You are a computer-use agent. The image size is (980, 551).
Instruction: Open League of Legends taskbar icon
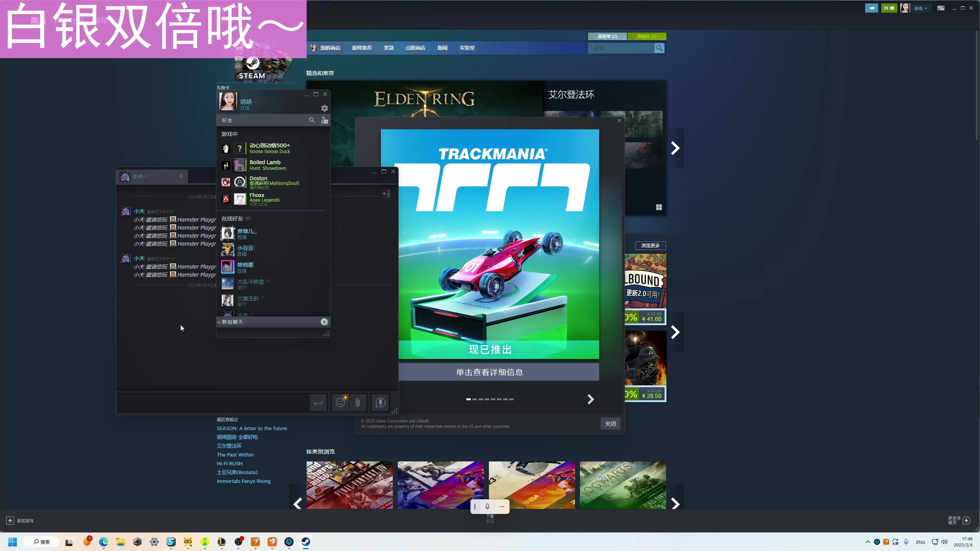click(221, 542)
